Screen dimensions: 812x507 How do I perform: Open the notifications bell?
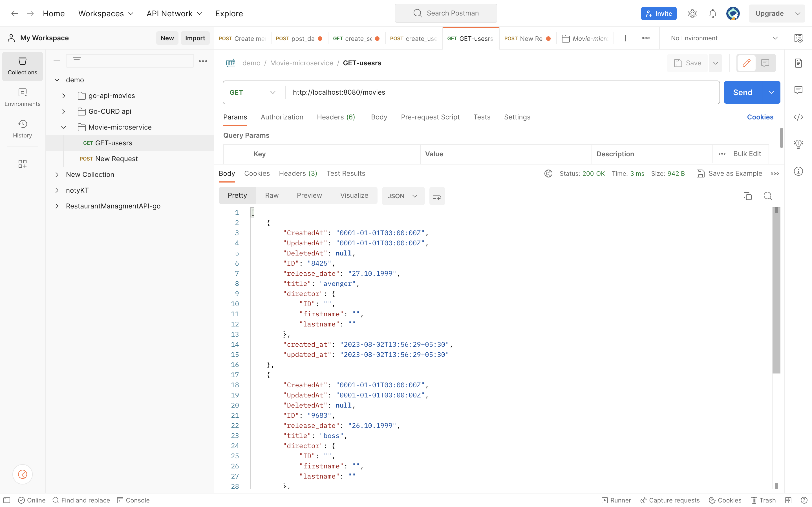coord(712,14)
